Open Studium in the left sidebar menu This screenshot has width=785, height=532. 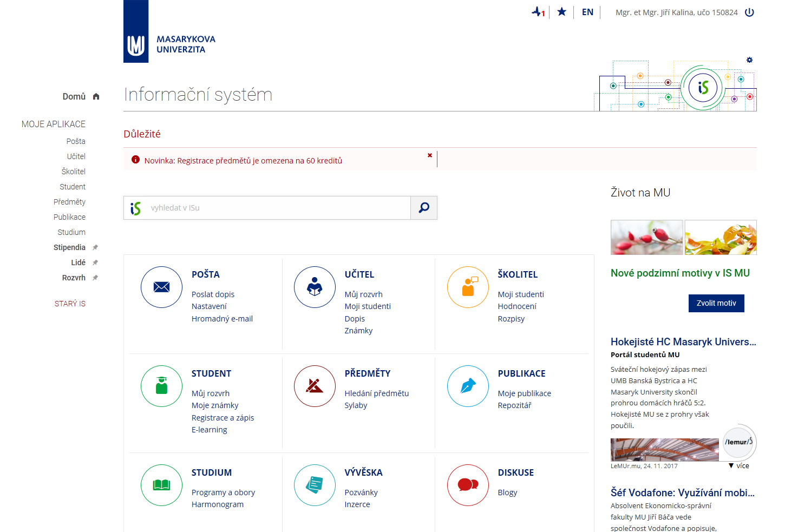[x=71, y=232]
